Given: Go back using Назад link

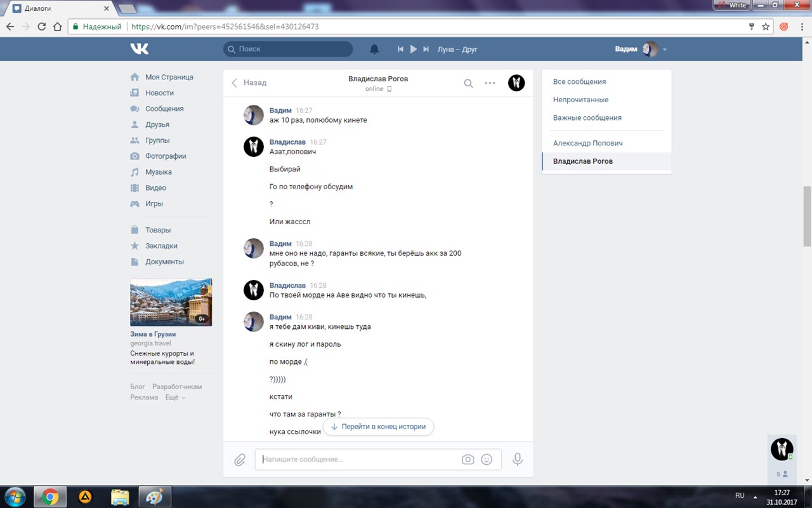Looking at the screenshot, I should tap(249, 83).
